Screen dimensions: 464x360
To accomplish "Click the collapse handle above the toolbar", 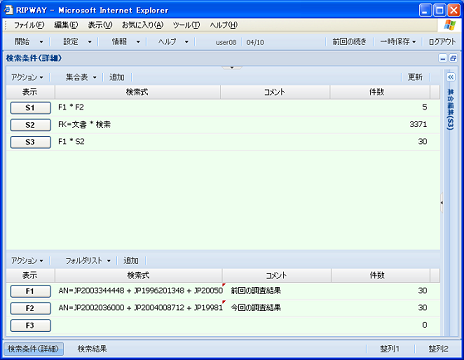I will (x=232, y=67).
